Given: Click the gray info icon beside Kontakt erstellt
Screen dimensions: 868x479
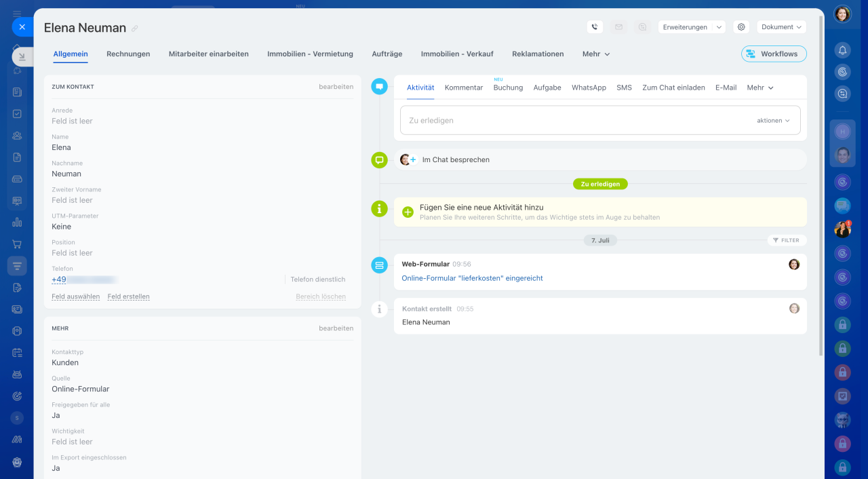Looking at the screenshot, I should (x=379, y=309).
